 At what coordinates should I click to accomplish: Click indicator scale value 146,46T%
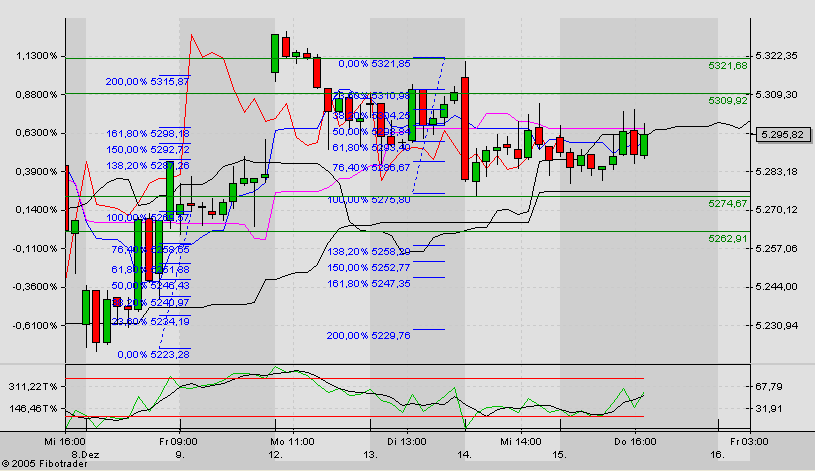pyautogui.click(x=33, y=409)
